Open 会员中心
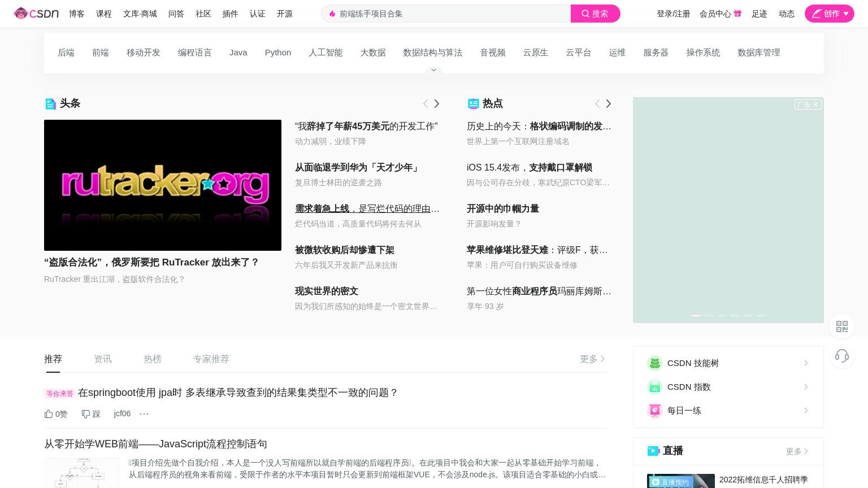The width and height of the screenshot is (868, 488). (x=715, y=14)
